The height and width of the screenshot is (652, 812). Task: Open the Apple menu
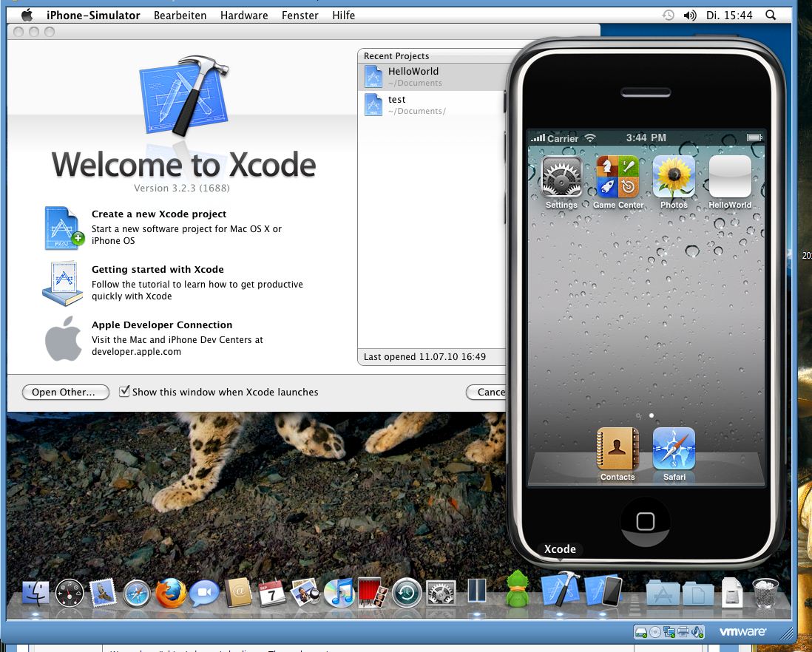(x=27, y=15)
